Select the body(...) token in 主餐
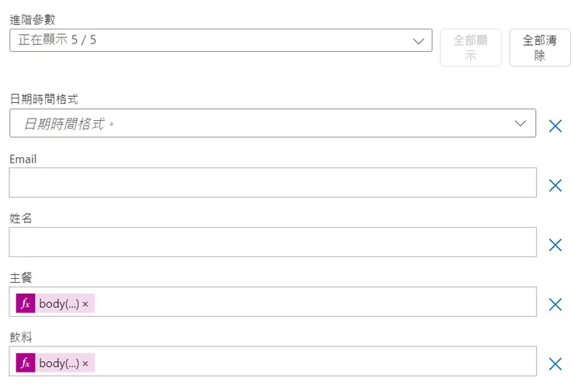This screenshot has height=392, width=574. [x=59, y=304]
